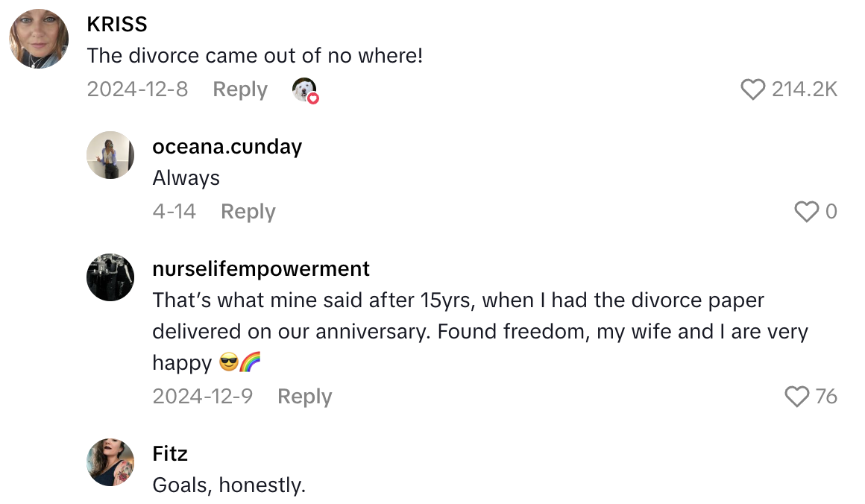This screenshot has height=504, width=865.
Task: Like oceana.cunday's comment heart
Action: 806,212
